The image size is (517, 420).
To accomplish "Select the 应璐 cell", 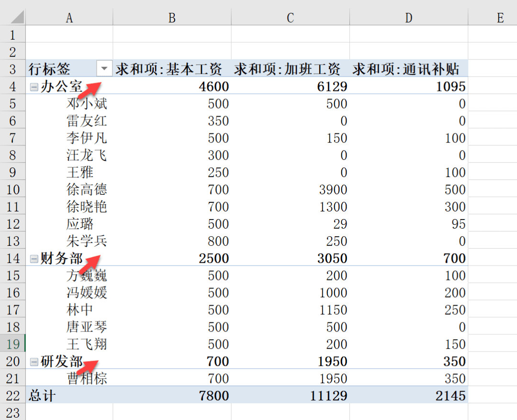I will [x=69, y=224].
